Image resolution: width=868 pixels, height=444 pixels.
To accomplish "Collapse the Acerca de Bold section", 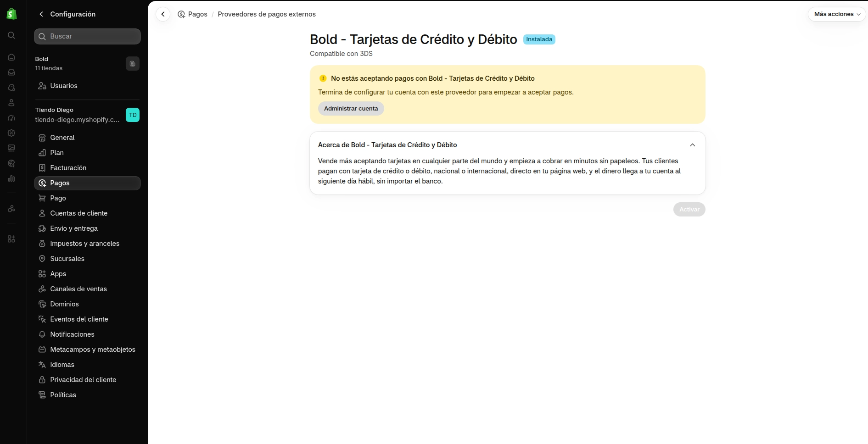I will tap(693, 145).
